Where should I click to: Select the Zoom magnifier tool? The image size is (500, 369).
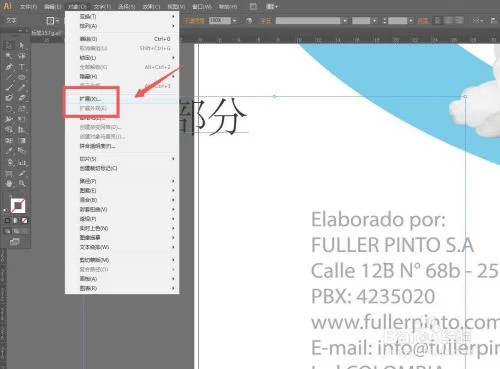click(x=22, y=183)
